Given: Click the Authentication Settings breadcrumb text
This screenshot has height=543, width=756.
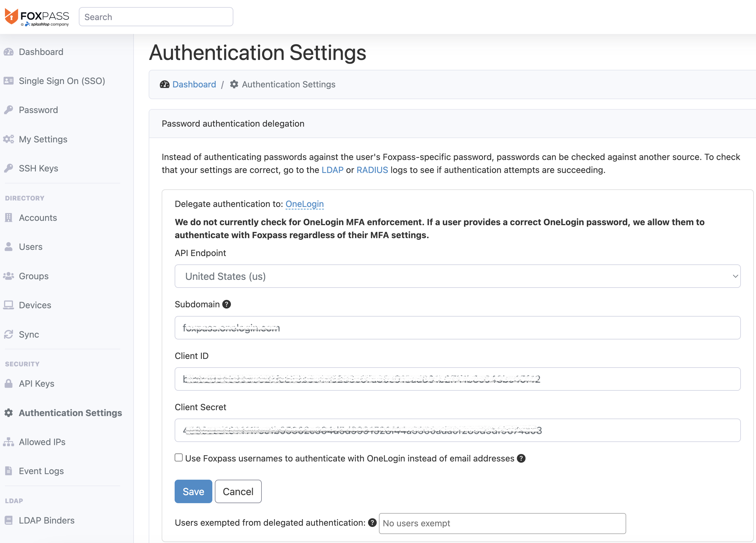Looking at the screenshot, I should (289, 85).
